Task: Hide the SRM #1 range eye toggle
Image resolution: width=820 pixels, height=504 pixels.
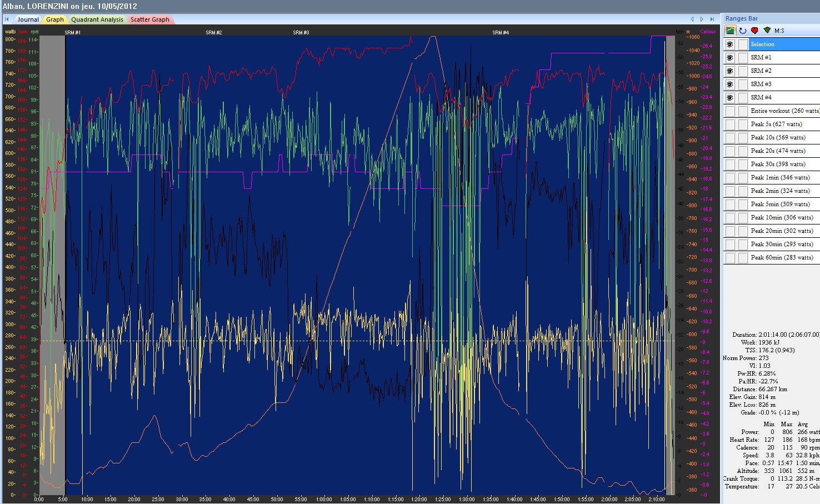Action: (730, 58)
